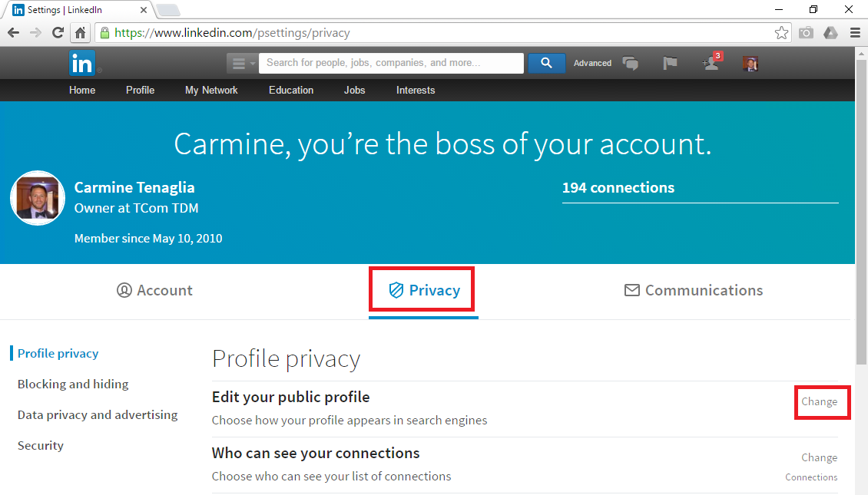Open the Profile menu
The height and width of the screenshot is (495, 868).
140,90
